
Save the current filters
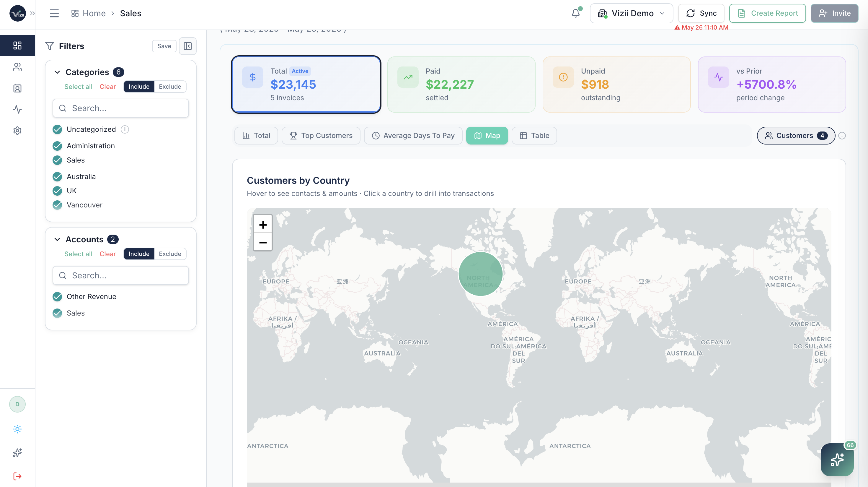point(164,46)
